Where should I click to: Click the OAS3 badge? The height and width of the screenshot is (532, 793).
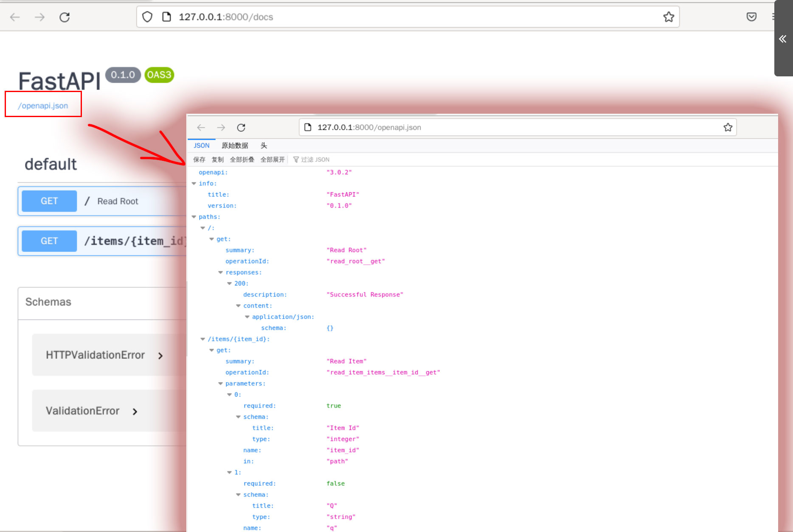coord(159,75)
